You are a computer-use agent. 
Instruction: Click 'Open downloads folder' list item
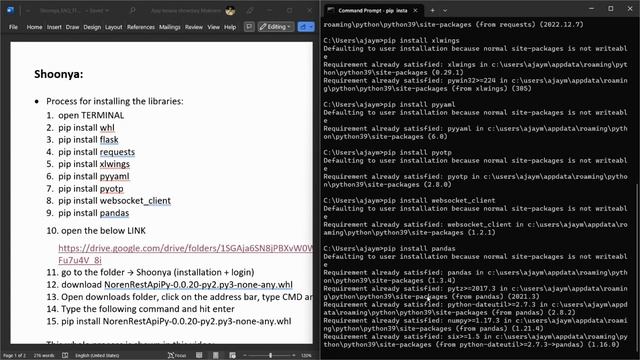tap(187, 297)
